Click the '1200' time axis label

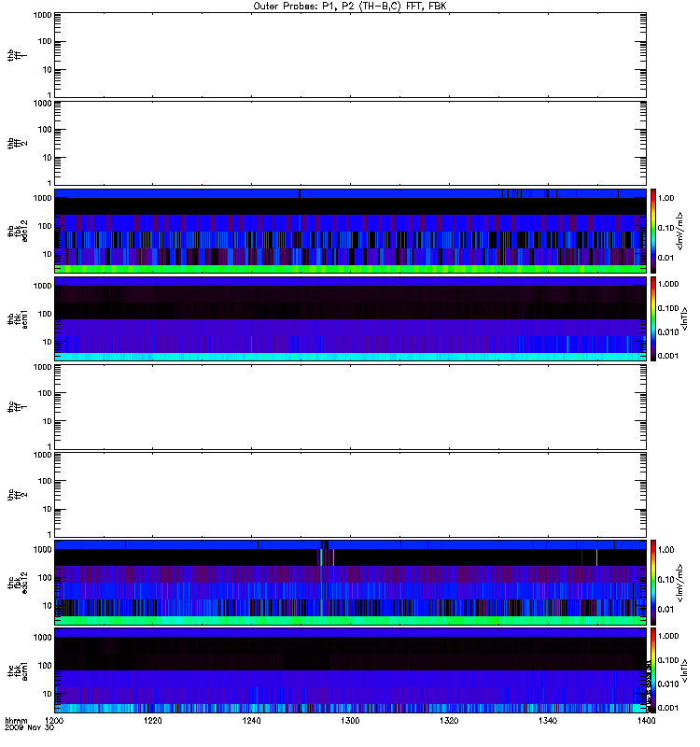pos(54,720)
